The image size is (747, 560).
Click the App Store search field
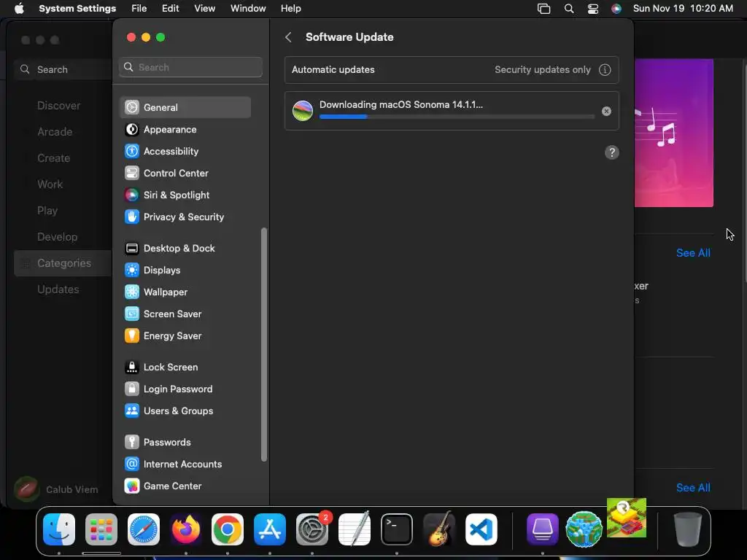[x=63, y=69]
